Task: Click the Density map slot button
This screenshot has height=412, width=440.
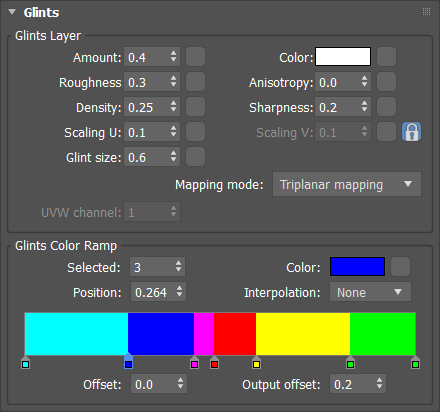Action: pos(195,107)
